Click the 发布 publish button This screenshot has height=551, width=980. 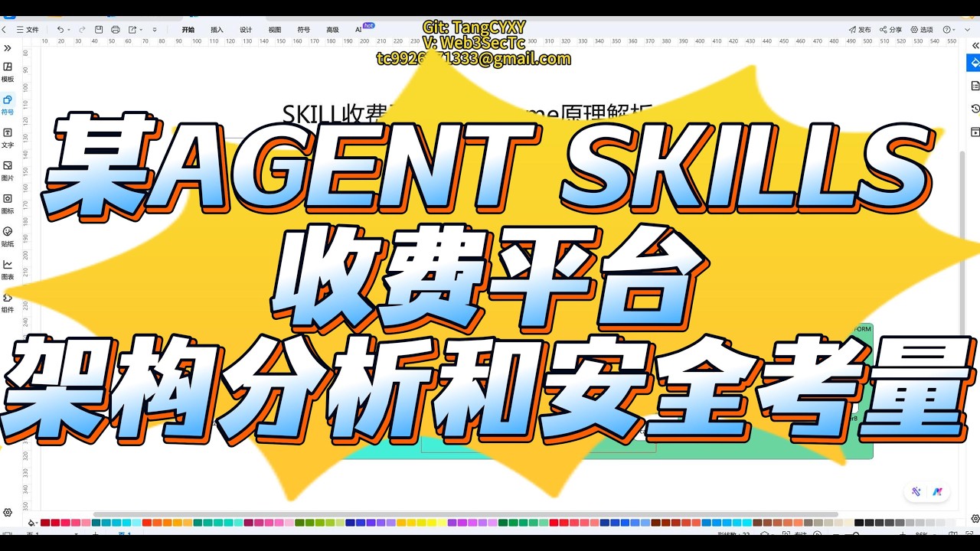860,29
